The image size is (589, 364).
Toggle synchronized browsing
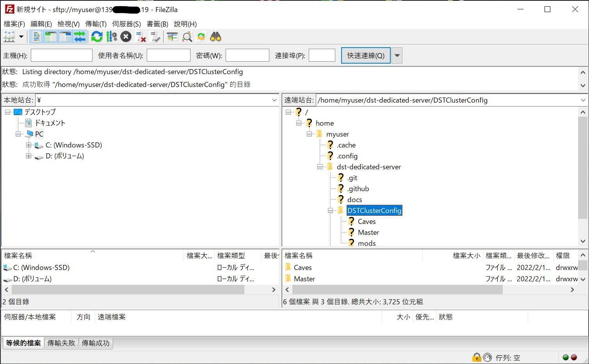click(201, 37)
